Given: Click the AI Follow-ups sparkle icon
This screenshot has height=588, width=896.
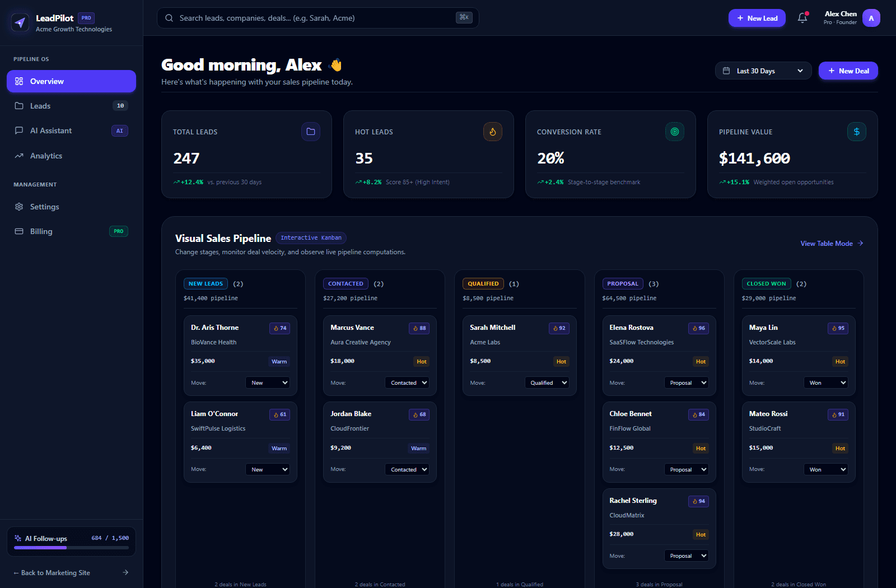Looking at the screenshot, I should [18, 538].
